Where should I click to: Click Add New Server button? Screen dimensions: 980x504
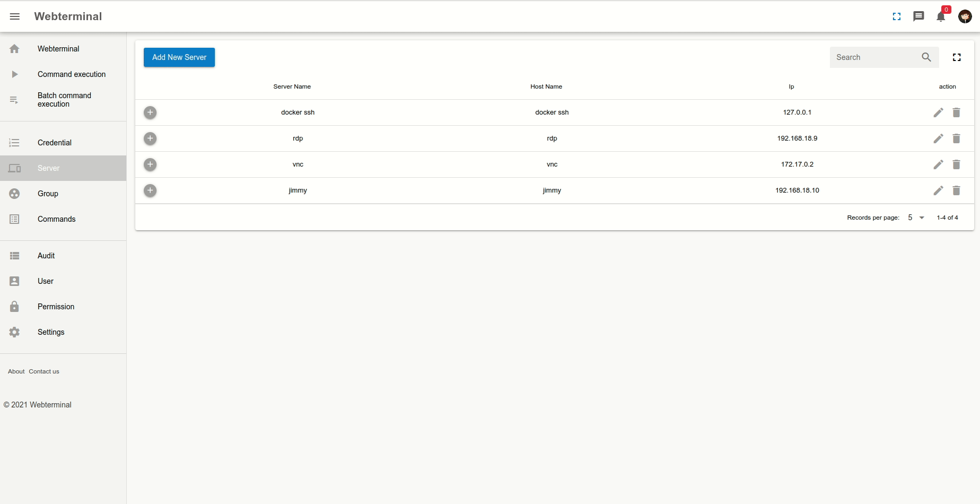point(179,57)
